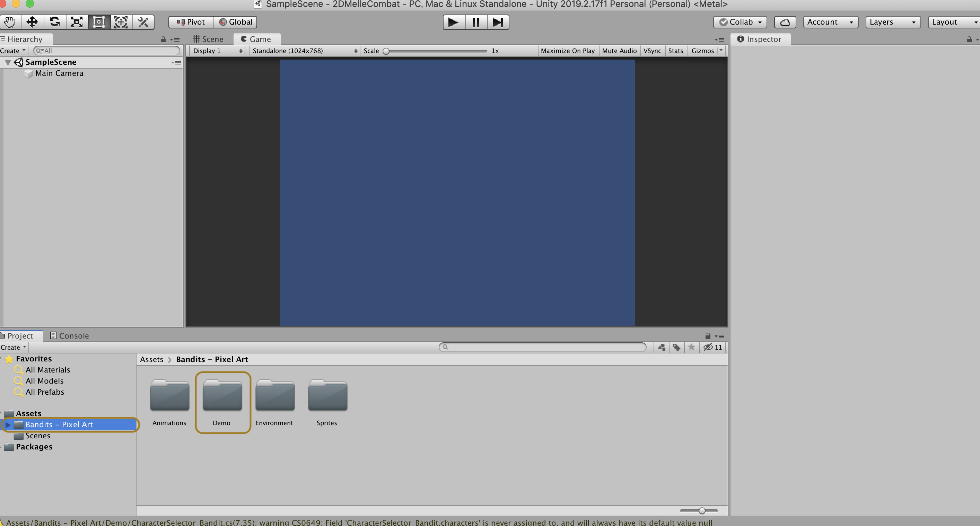The image size is (980, 526).
Task: Switch to the Console tab
Action: (x=70, y=336)
